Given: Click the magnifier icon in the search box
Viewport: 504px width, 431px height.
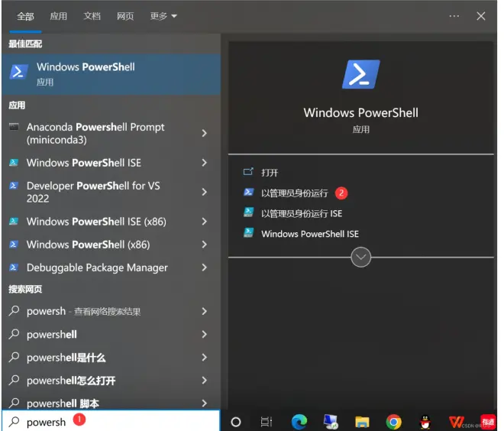Looking at the screenshot, I should pyautogui.click(x=15, y=421).
